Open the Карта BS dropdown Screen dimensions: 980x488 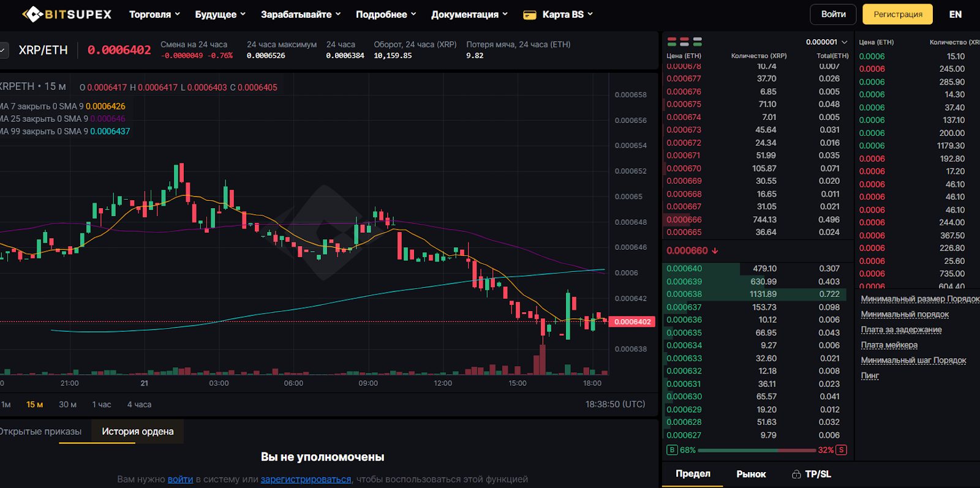pos(567,14)
